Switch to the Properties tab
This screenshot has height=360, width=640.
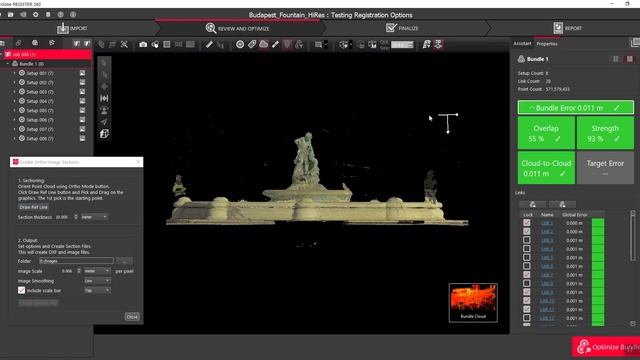pyautogui.click(x=547, y=44)
